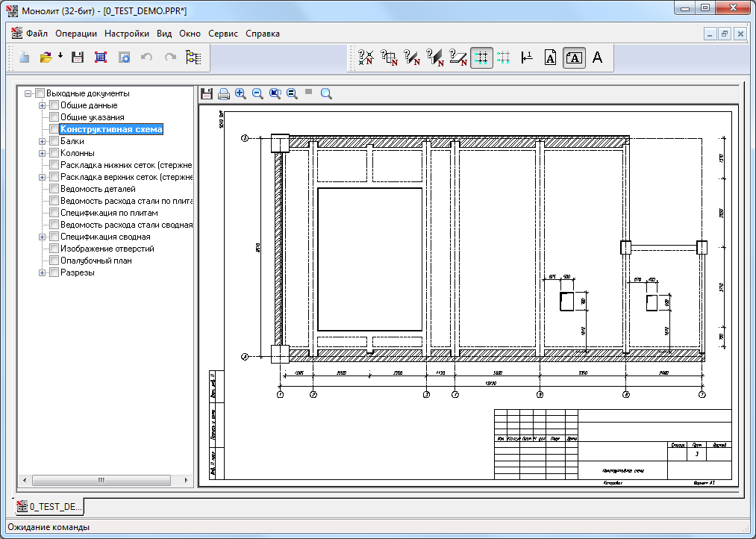Image resolution: width=756 pixels, height=539 pixels.
Task: Expand the Балки tree node
Action: pos(43,141)
